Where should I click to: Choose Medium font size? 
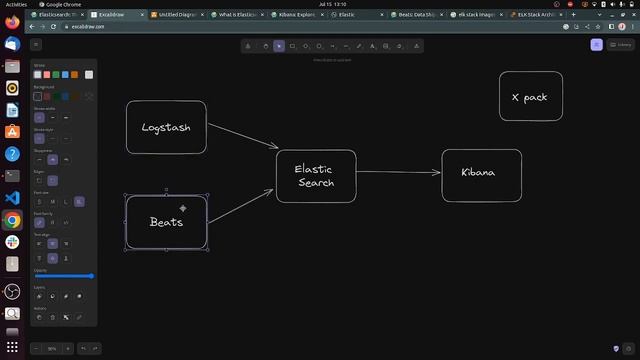pyautogui.click(x=53, y=202)
